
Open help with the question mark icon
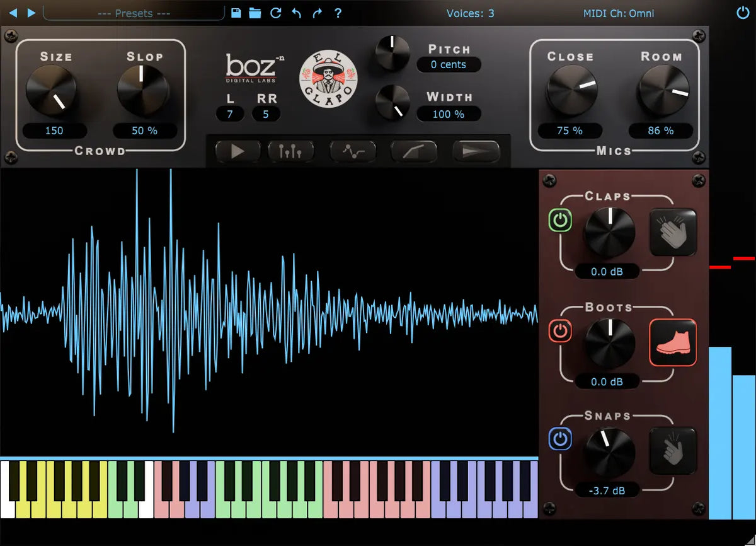pos(338,13)
